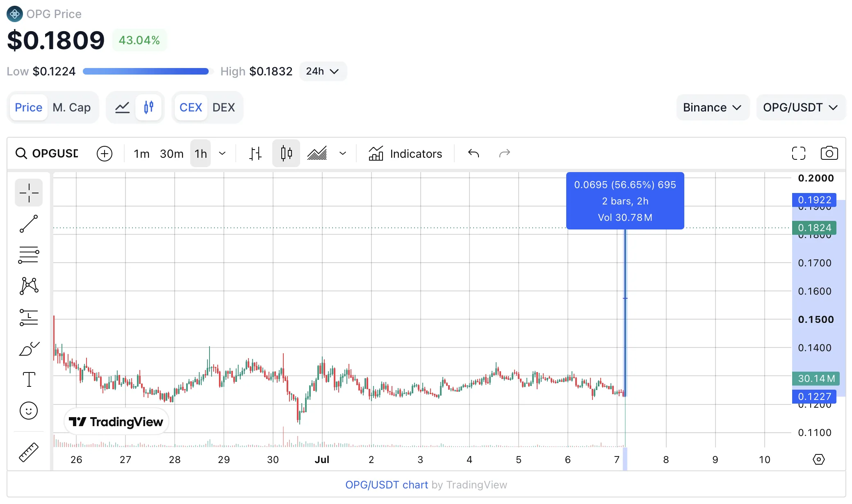
Task: Open chart settings gear at bottom right
Action: [818, 459]
